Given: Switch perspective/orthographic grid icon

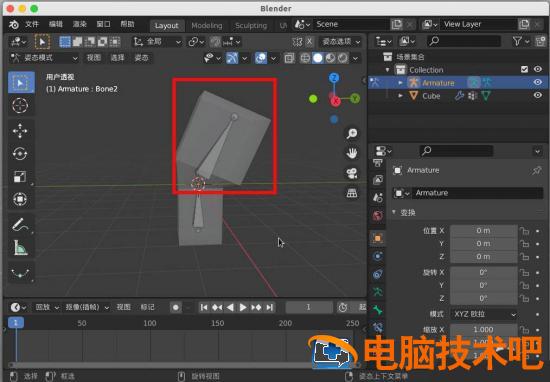Looking at the screenshot, I should (352, 193).
